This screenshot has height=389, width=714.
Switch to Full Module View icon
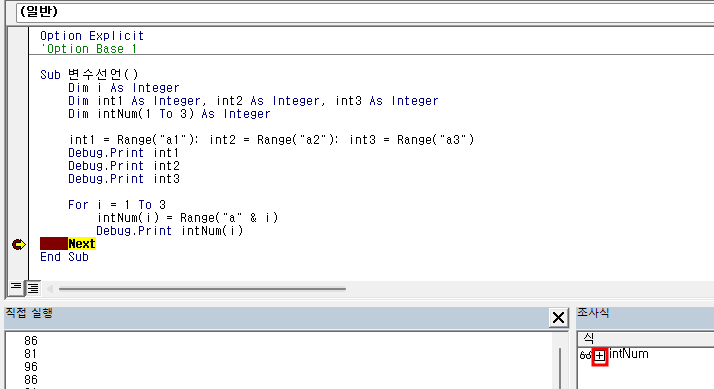tap(33, 288)
